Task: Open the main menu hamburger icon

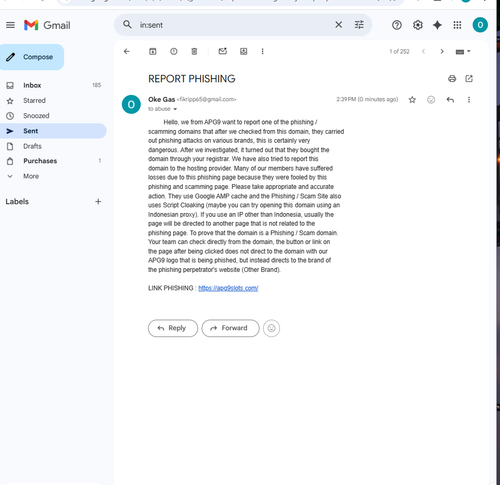Action: tap(10, 25)
